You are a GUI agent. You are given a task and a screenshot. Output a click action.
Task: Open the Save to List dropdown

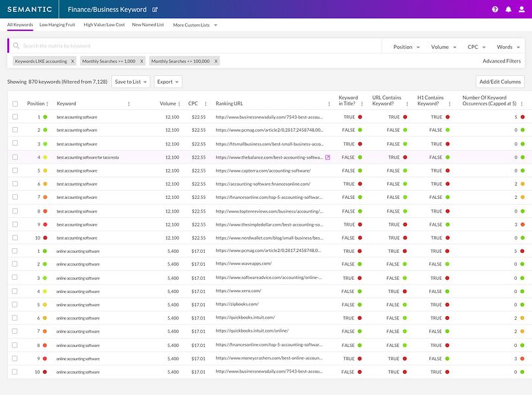point(130,82)
